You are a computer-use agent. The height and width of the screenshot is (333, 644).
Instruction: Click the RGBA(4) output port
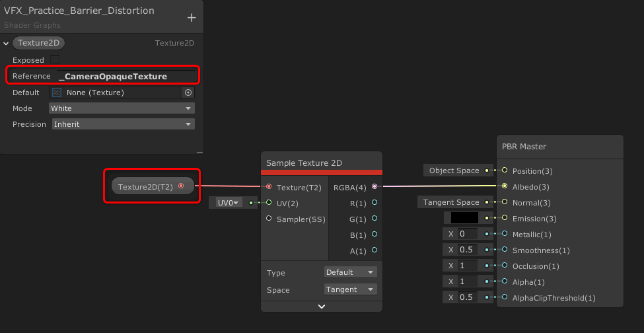click(374, 187)
